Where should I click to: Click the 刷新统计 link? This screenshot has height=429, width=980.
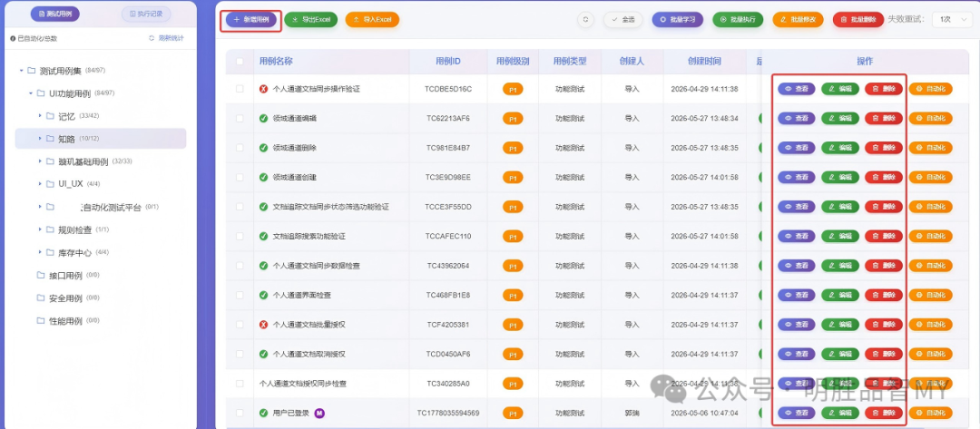pos(166,38)
